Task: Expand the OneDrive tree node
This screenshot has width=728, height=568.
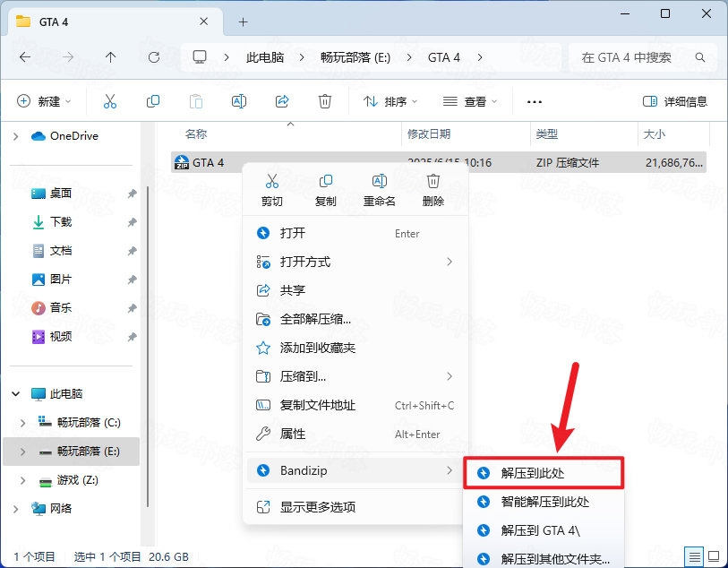Action: pyautogui.click(x=16, y=136)
